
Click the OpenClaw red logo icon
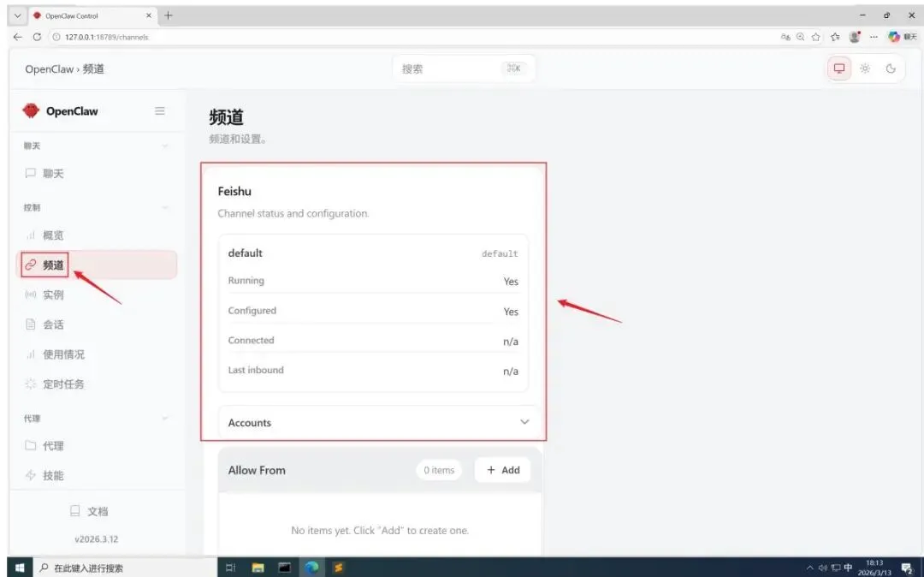31,110
